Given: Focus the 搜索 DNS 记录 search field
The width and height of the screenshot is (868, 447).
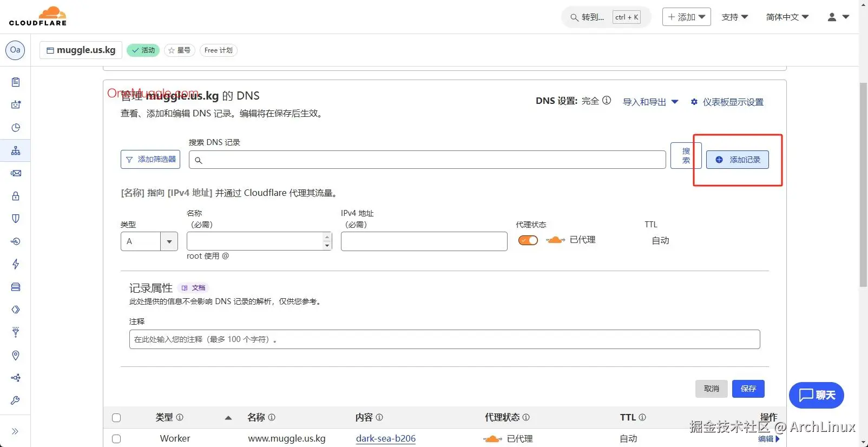Looking at the screenshot, I should [428, 160].
